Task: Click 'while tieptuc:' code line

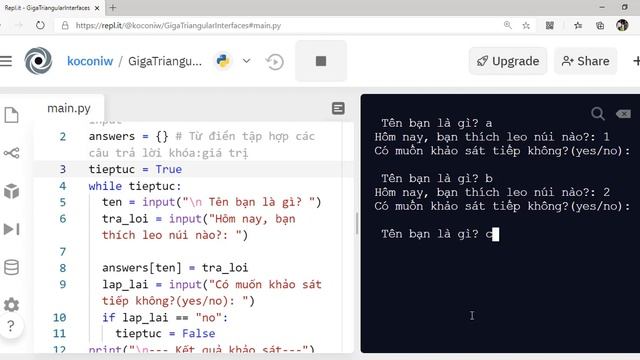Action: click(135, 186)
